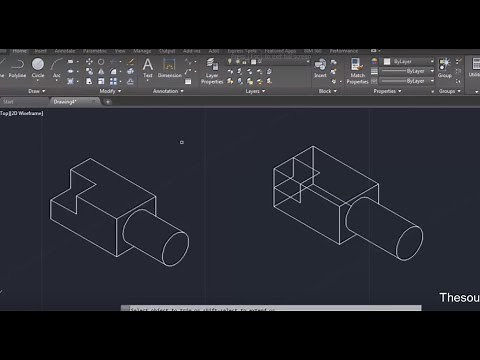The image size is (480, 360).
Task: Click the Explode tool in Modify panel
Action: coord(131,71)
